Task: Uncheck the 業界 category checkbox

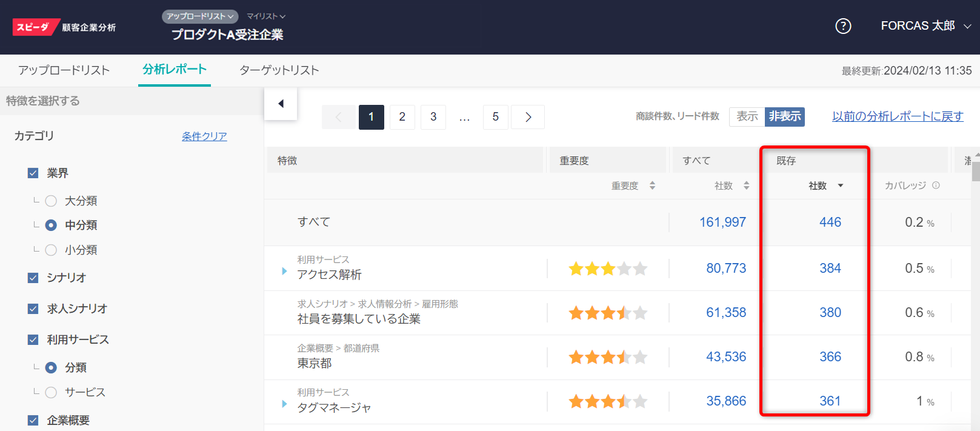Action: (33, 173)
